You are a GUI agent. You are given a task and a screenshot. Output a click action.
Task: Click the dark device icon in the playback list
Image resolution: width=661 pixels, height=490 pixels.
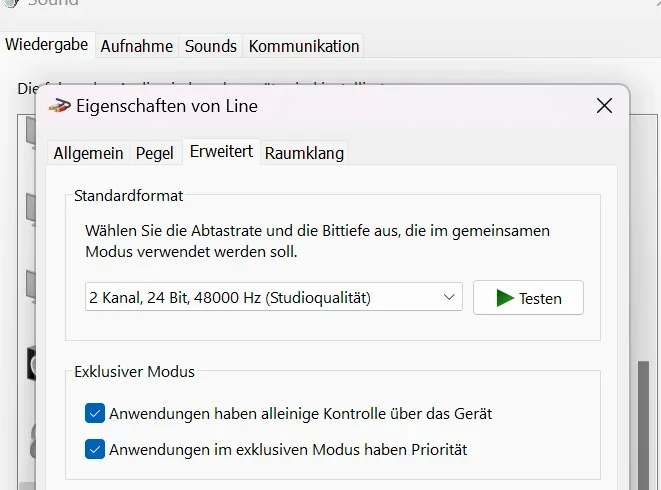click(33, 365)
